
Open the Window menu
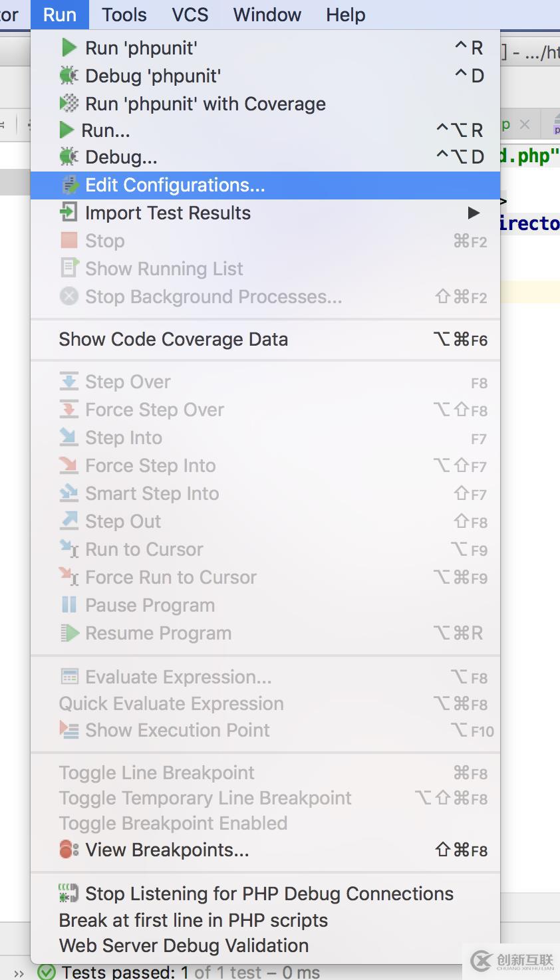point(267,15)
